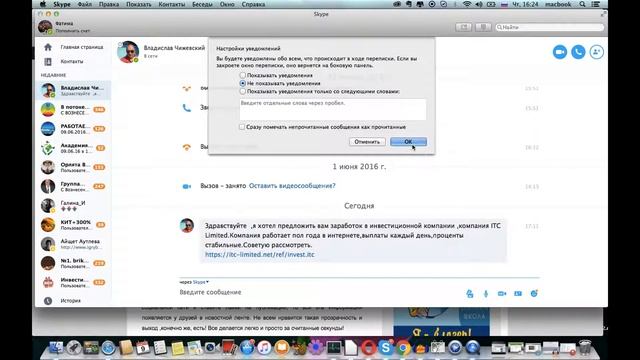Click Пополнить счет under Фатима
The image size is (640, 360).
point(73,31)
